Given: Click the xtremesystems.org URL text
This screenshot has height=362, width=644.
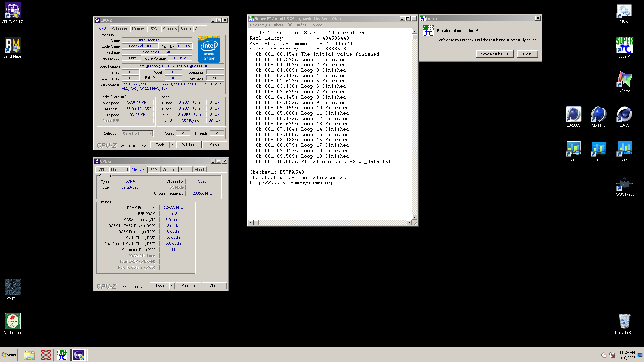Looking at the screenshot, I should click(293, 183).
